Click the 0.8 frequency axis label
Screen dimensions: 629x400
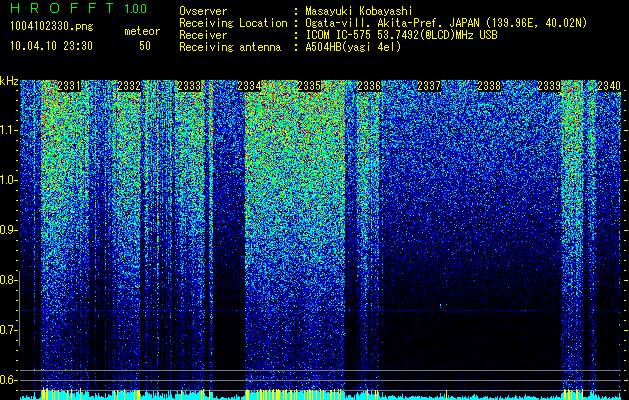[8, 280]
